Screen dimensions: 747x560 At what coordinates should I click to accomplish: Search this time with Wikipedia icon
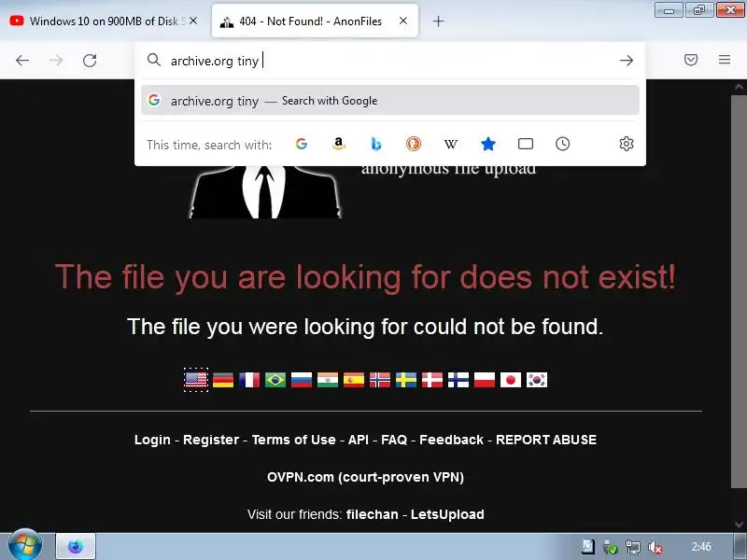tap(451, 144)
